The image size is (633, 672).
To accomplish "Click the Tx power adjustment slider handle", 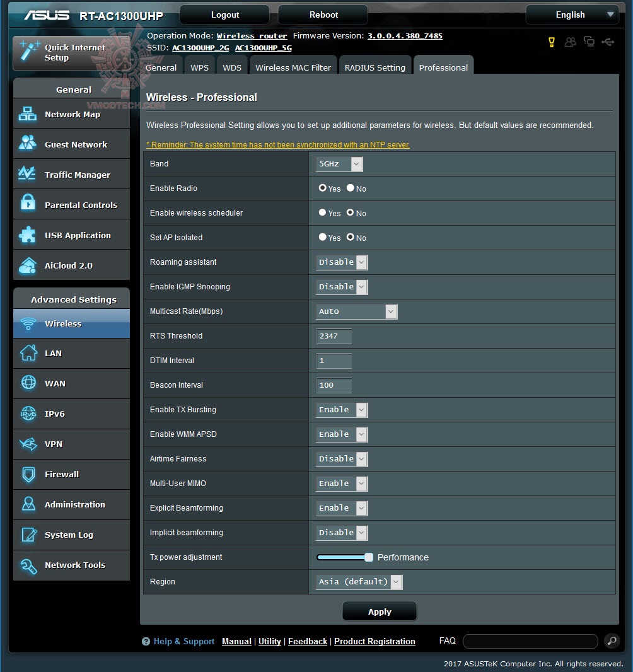I will pos(369,557).
